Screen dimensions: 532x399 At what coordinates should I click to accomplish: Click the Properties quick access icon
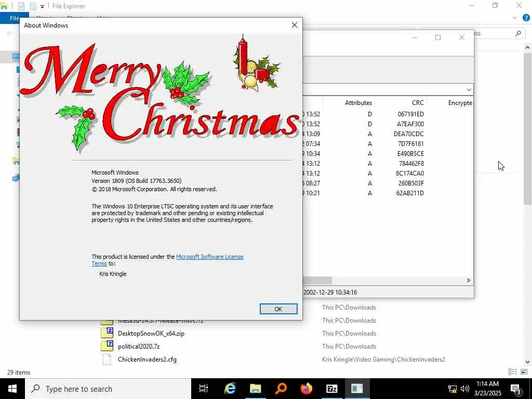click(x=21, y=6)
